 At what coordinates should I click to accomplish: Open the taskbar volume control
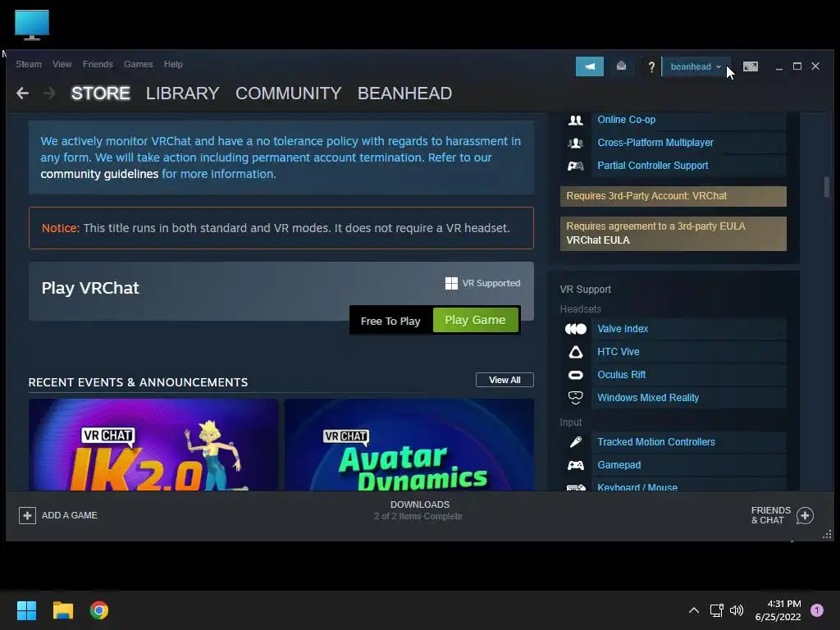click(737, 610)
